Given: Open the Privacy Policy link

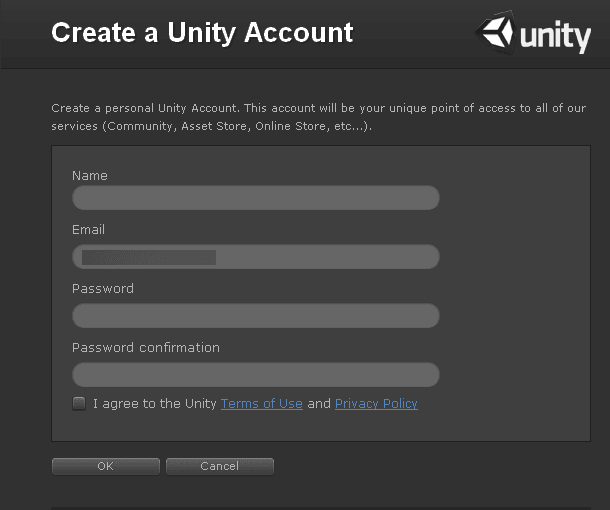Looking at the screenshot, I should pyautogui.click(x=376, y=404).
